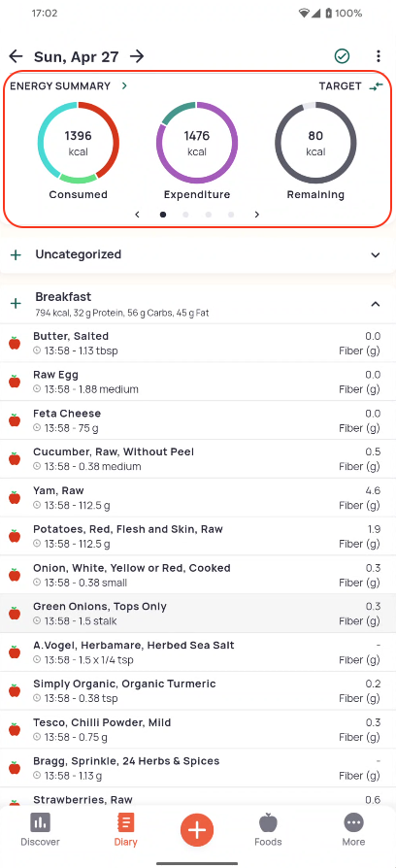This screenshot has height=868, width=396.
Task: Mark day complete with checkmark icon
Action: 342,56
